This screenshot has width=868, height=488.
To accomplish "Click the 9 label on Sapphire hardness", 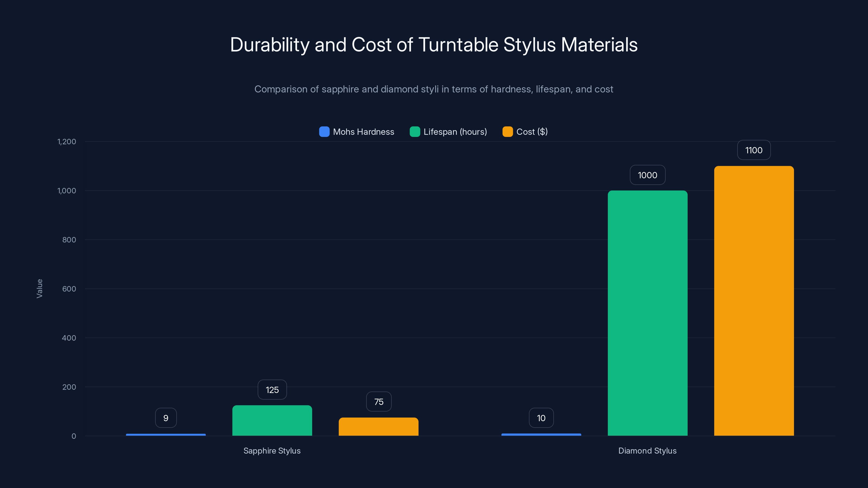I will click(165, 418).
